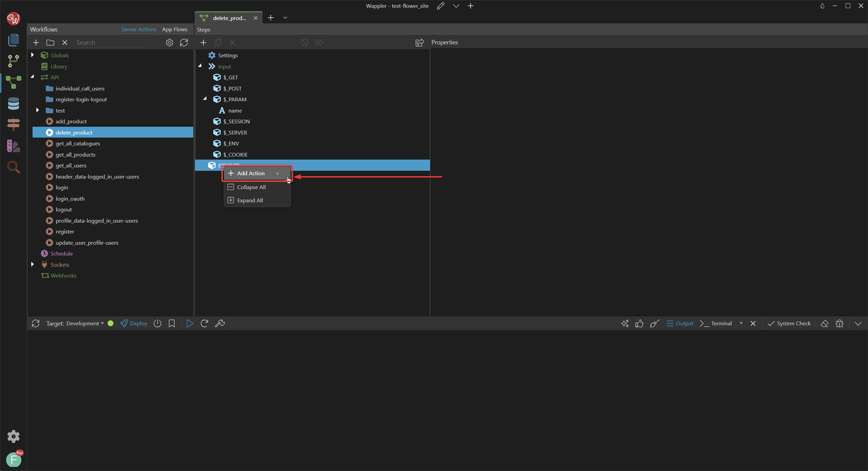Open the Database manager sidebar icon

pos(13,104)
